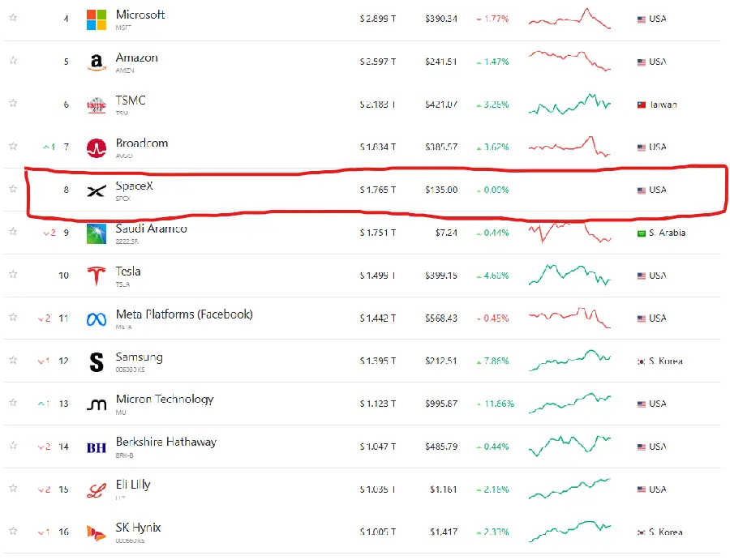Click the Micron Technology price chart sparkline
Viewport: 730px width, 560px height.
click(x=569, y=404)
